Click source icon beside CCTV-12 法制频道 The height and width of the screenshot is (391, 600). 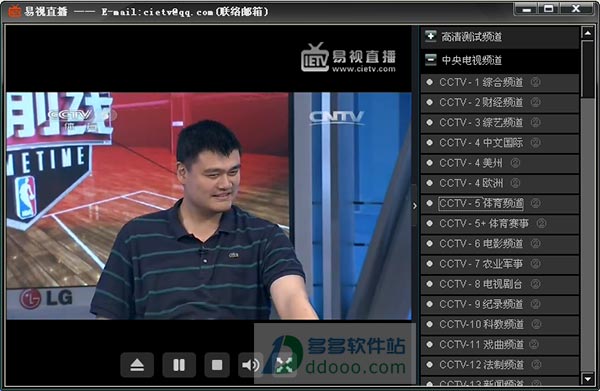tap(536, 365)
